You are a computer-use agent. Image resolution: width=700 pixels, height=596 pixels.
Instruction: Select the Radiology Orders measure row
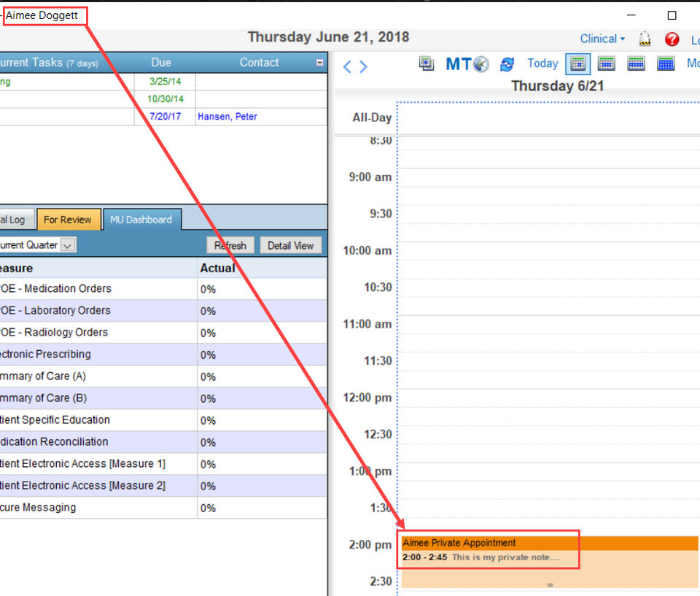(163, 333)
